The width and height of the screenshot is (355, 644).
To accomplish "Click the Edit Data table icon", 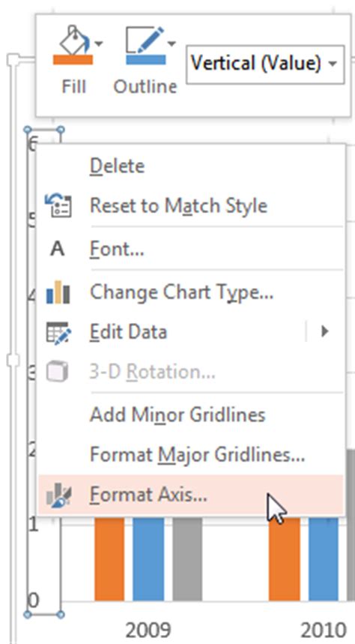I will (58, 332).
